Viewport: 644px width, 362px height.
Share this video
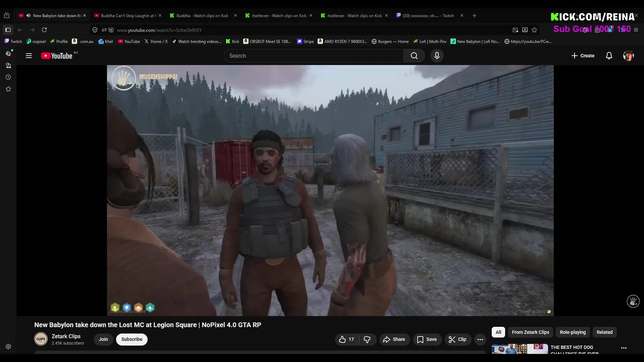pyautogui.click(x=393, y=339)
